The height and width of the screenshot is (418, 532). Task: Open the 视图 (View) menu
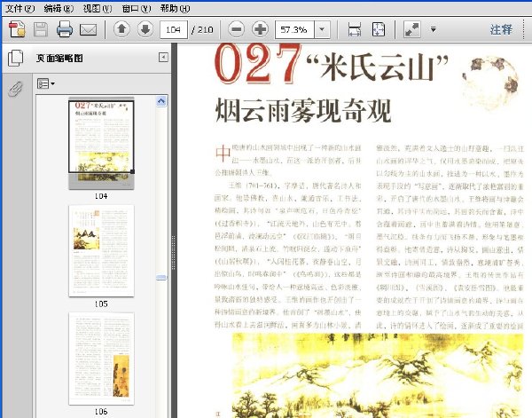(x=98, y=8)
